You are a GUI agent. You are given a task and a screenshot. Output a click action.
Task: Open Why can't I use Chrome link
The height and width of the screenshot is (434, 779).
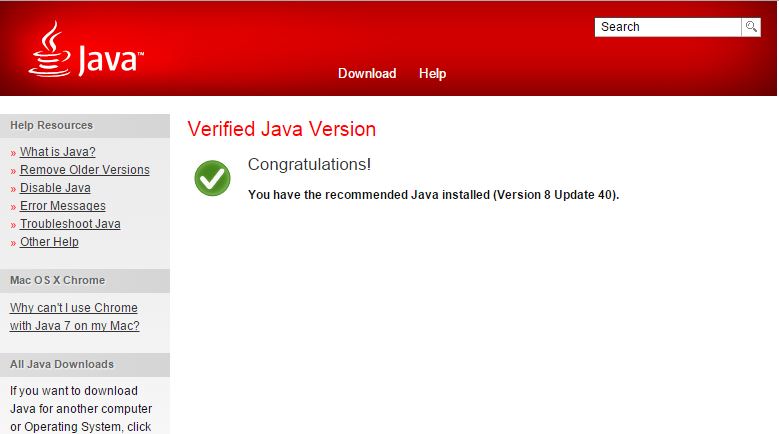click(75, 317)
